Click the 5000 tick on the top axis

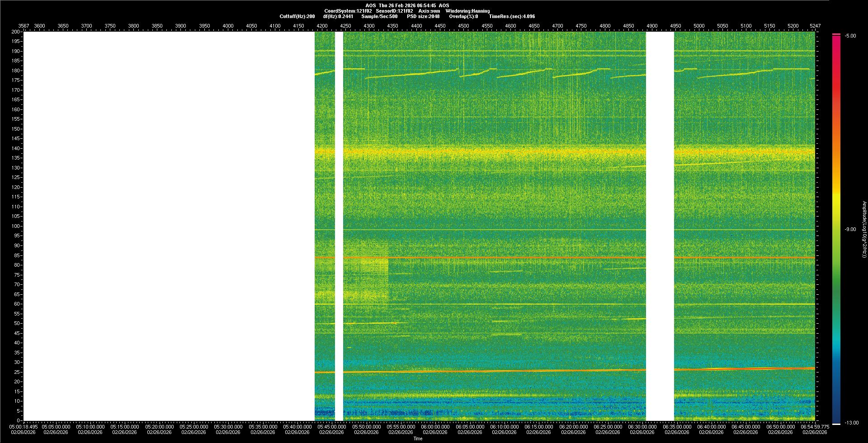tap(699, 26)
